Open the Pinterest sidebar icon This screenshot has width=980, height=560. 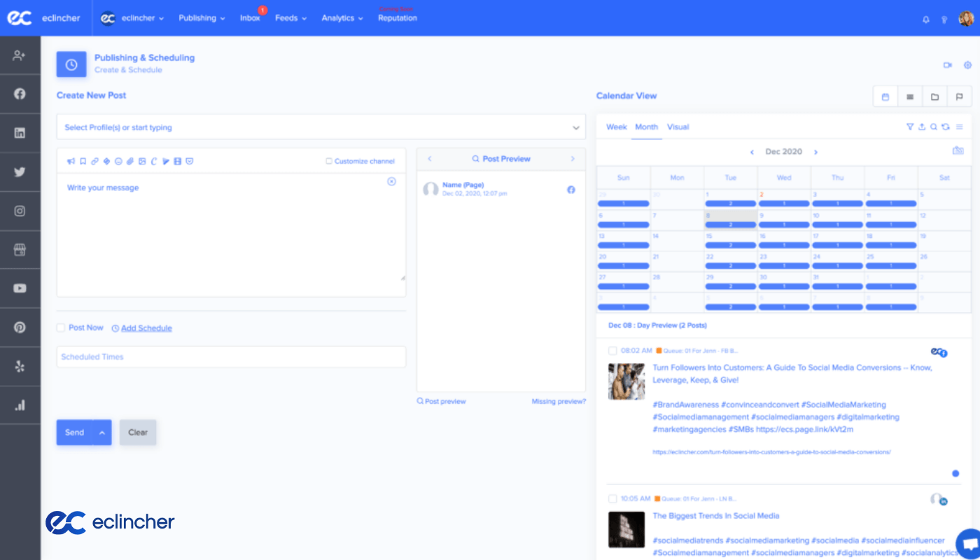(x=20, y=327)
